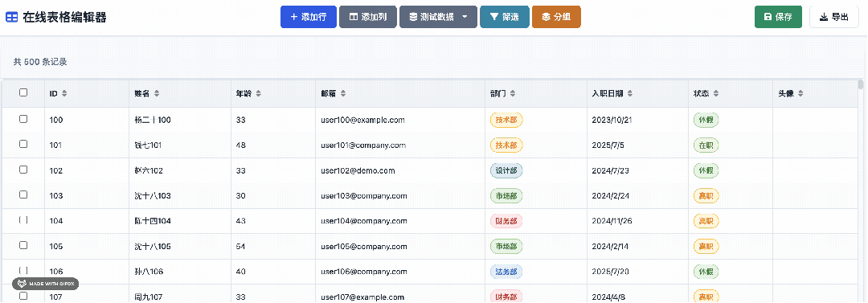This screenshot has height=303, width=868.
Task: Sort by the 姓名 column arrows
Action: coord(157,93)
